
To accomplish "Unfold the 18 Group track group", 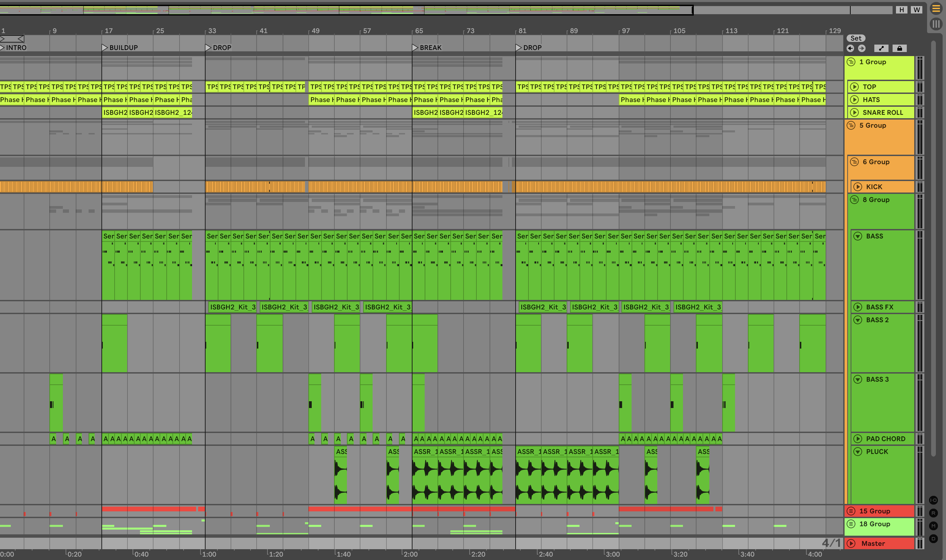I will (x=851, y=524).
